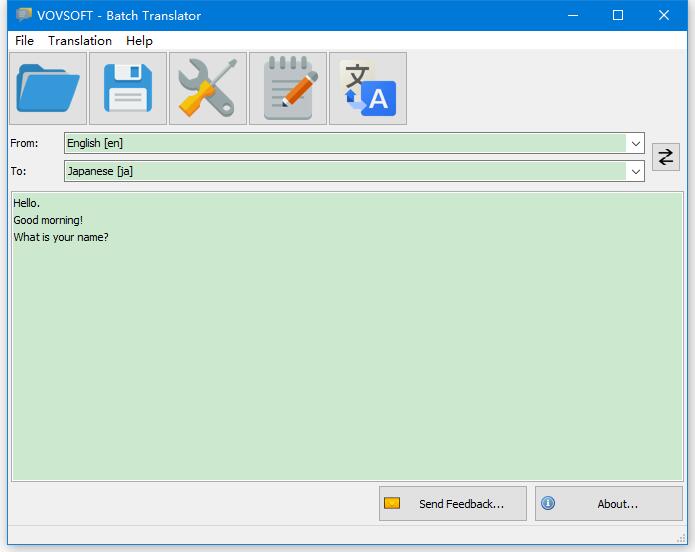Click the VOVSOFT app icon in title bar
The image size is (695, 552).
click(x=24, y=15)
